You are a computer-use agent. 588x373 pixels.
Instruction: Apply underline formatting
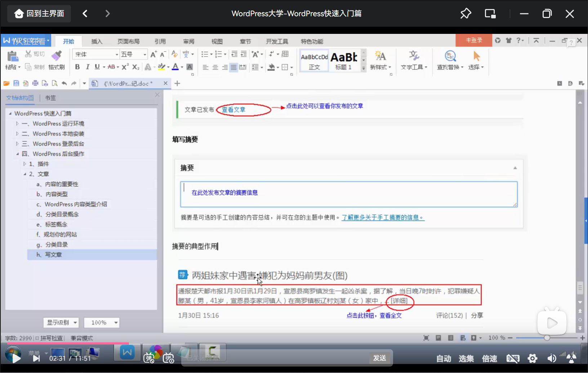pyautogui.click(x=97, y=67)
